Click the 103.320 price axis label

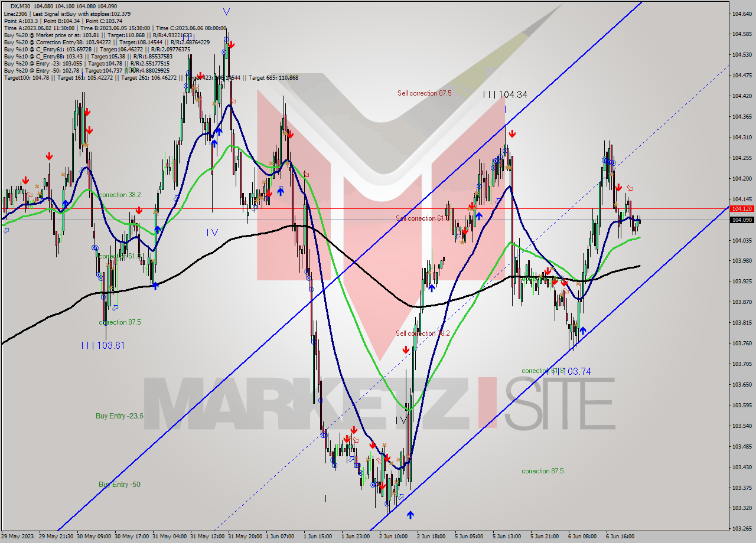pyautogui.click(x=742, y=508)
